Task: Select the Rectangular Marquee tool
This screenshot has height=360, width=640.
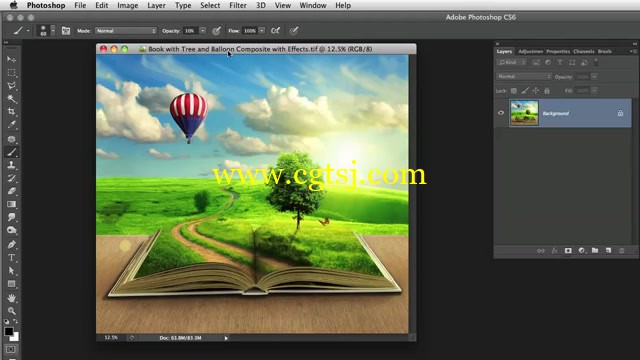Action: (11, 73)
